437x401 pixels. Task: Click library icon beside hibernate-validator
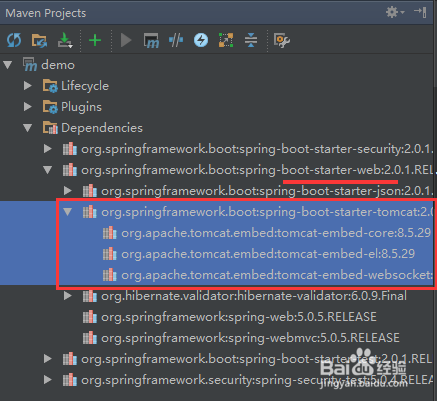[90, 296]
